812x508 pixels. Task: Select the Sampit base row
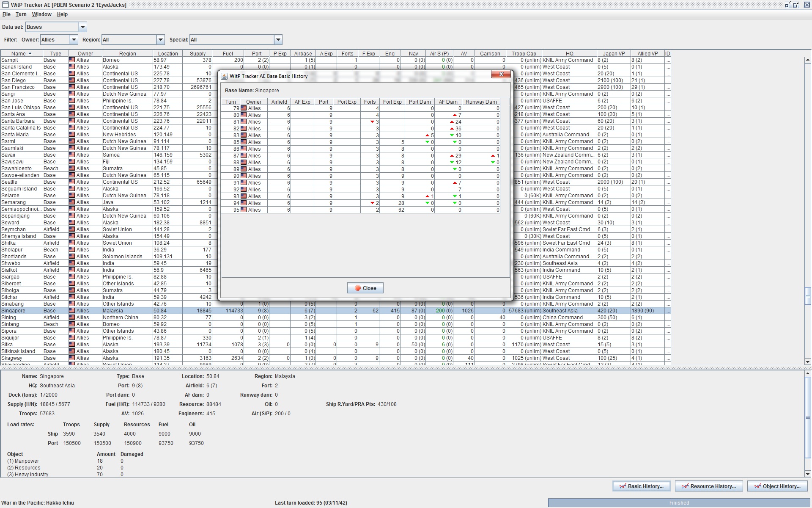[335, 60]
